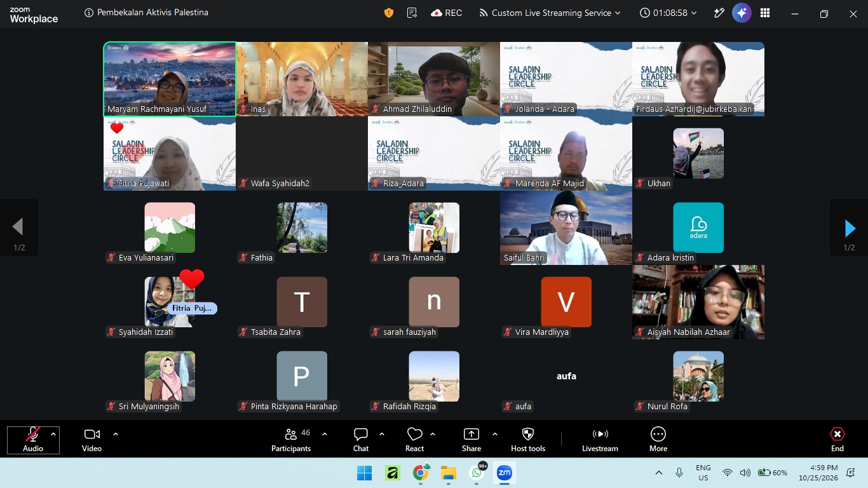Open the Participants panel
Screen dimensions: 868x488
(x=291, y=440)
